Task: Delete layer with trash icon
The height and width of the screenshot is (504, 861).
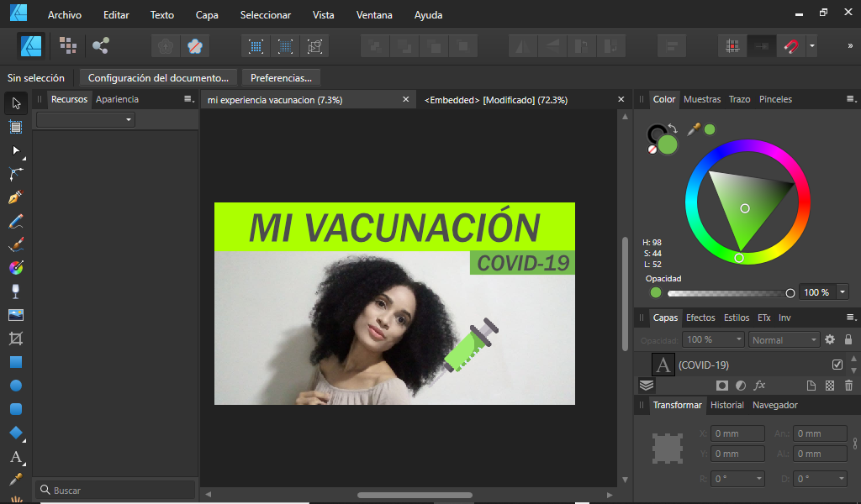Action: click(848, 386)
